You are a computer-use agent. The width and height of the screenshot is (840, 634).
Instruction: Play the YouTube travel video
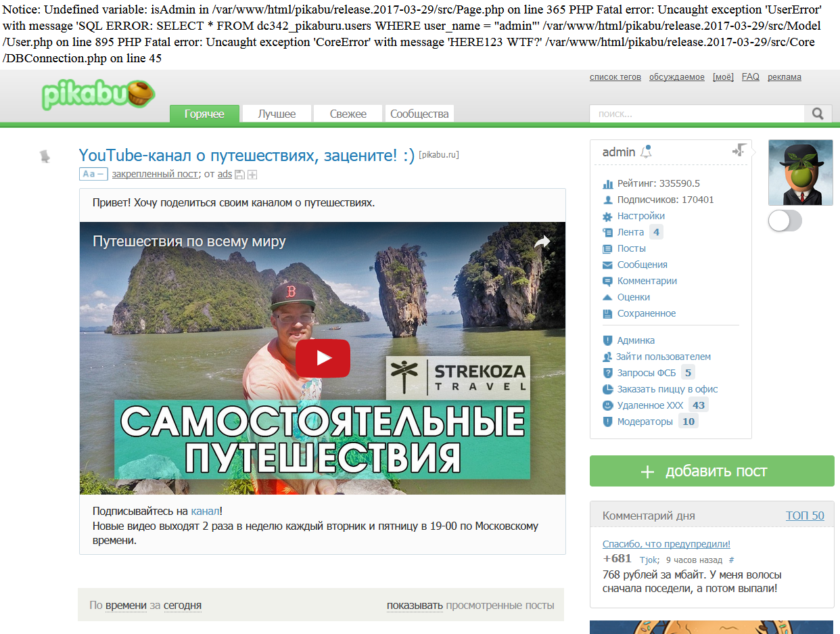[323, 358]
